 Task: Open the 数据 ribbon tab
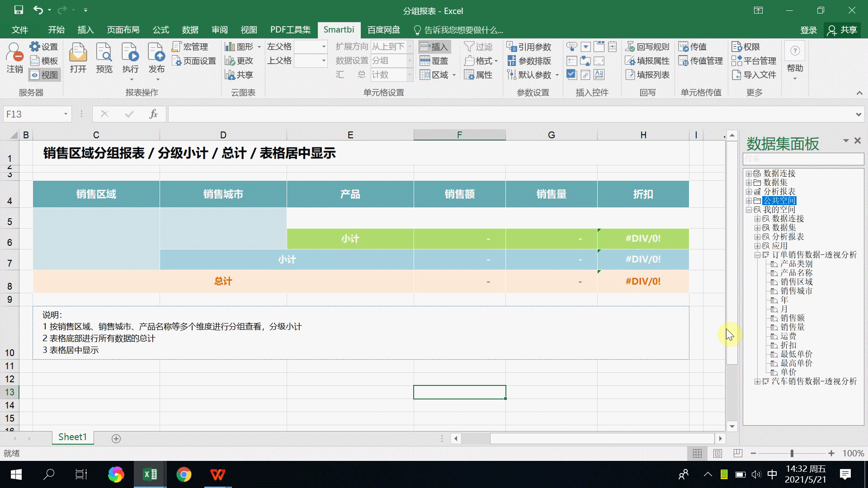190,30
